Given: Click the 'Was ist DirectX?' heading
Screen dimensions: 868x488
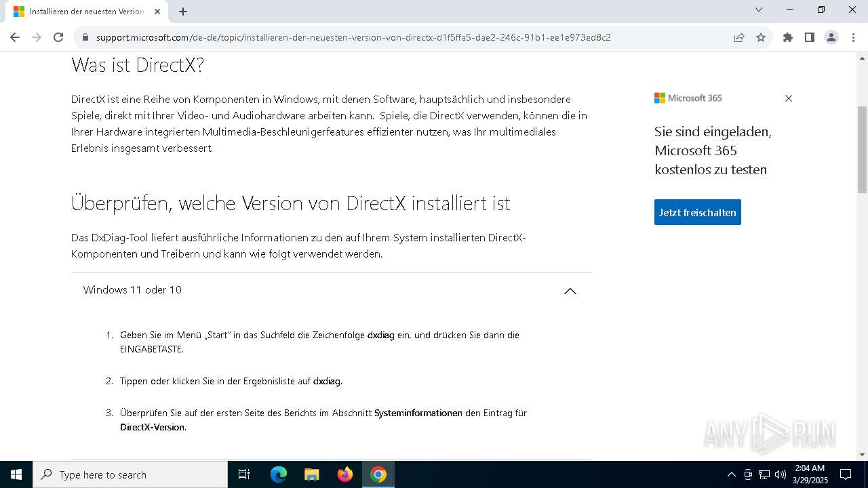Looking at the screenshot, I should tap(138, 65).
